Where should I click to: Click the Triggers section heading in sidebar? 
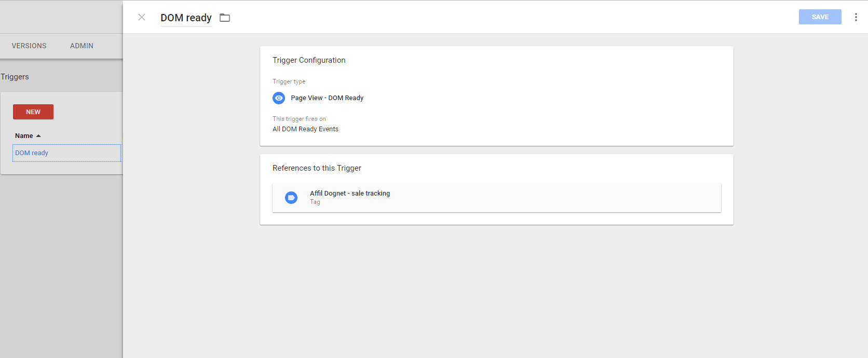15,77
